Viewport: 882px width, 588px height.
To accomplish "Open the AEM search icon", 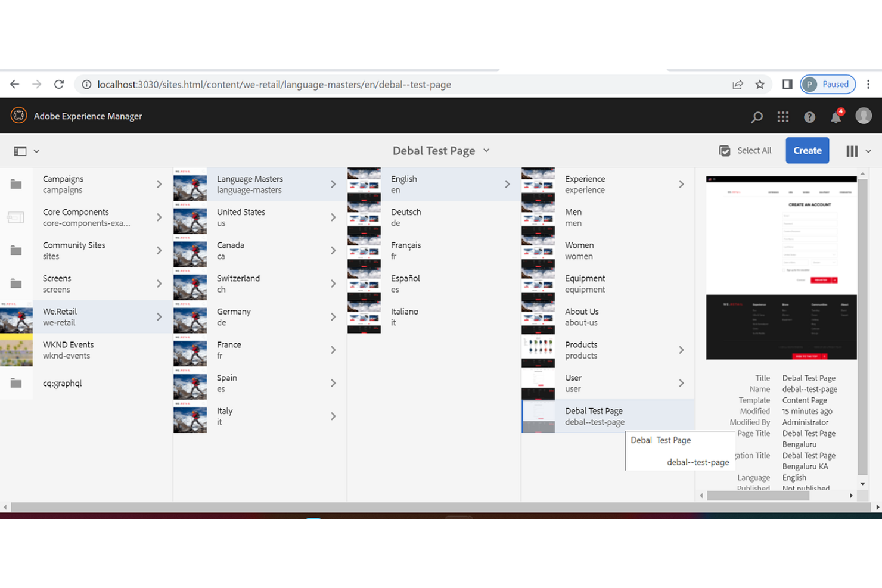I will point(756,116).
